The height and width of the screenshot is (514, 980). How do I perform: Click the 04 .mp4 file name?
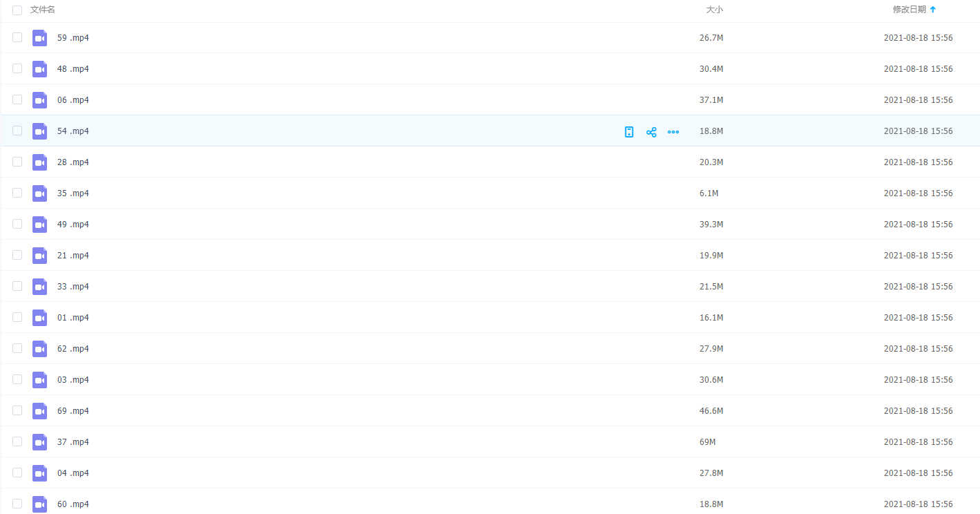click(73, 473)
